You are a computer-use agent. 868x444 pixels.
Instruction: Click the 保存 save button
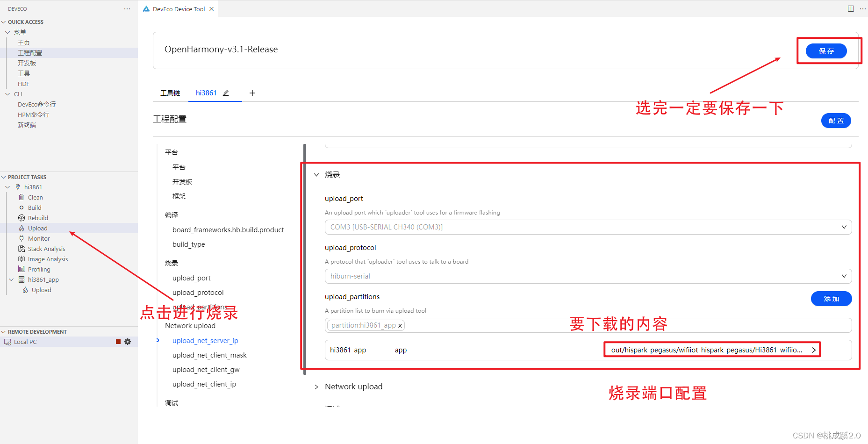coord(826,51)
